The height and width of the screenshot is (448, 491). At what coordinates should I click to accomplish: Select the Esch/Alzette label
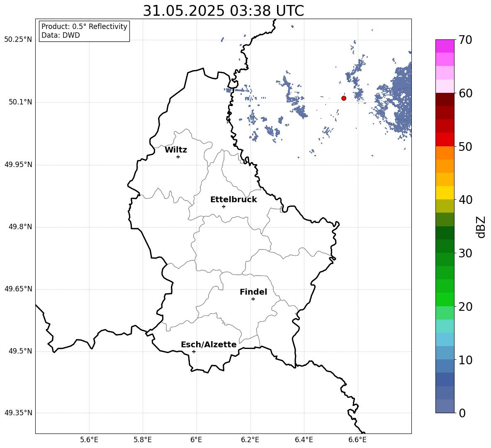tap(209, 344)
